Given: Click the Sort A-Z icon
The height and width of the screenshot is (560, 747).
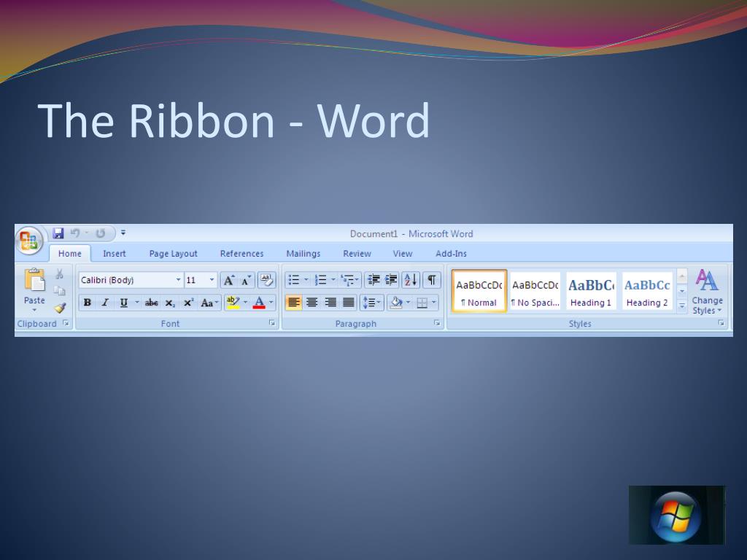Looking at the screenshot, I should click(411, 280).
